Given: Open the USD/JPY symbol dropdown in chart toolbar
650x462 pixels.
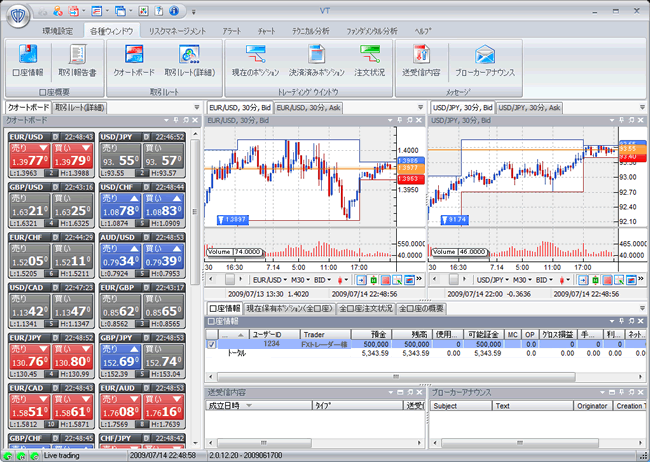Looking at the screenshot, I should tap(492, 280).
